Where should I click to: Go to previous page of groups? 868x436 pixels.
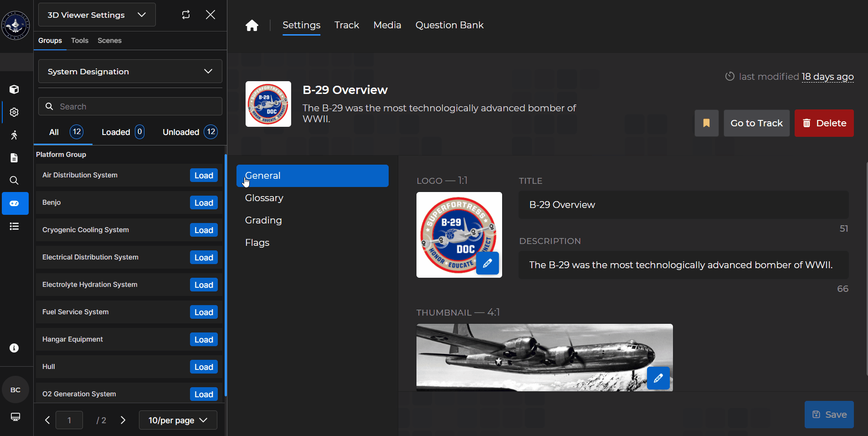pyautogui.click(x=47, y=420)
